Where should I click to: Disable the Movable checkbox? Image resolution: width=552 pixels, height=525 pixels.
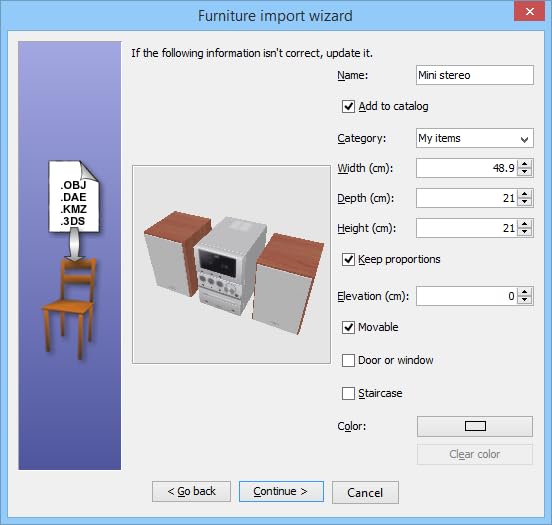(x=348, y=327)
